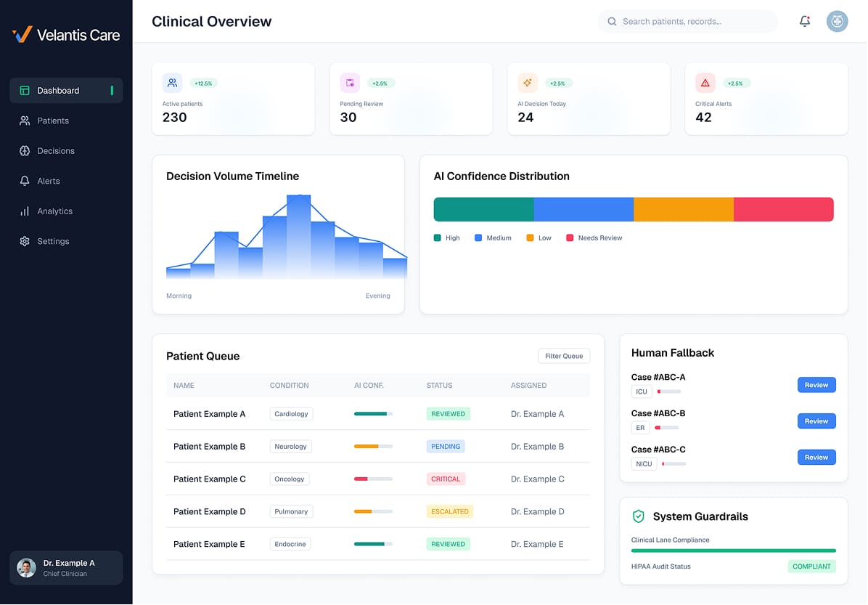Click the HIPAA Audit Status label
Image resolution: width=868 pixels, height=605 pixels.
[x=661, y=567]
